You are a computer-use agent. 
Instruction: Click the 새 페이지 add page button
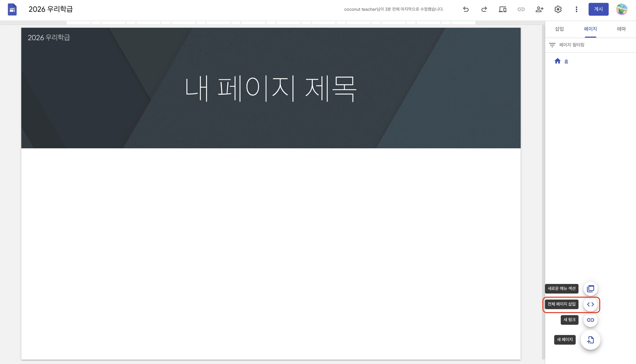tap(590, 340)
